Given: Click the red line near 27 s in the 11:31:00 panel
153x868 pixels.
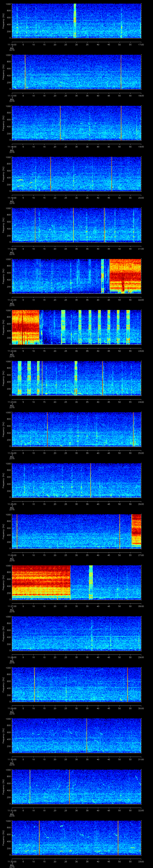Looking at the screenshot, I should pos(69,786).
